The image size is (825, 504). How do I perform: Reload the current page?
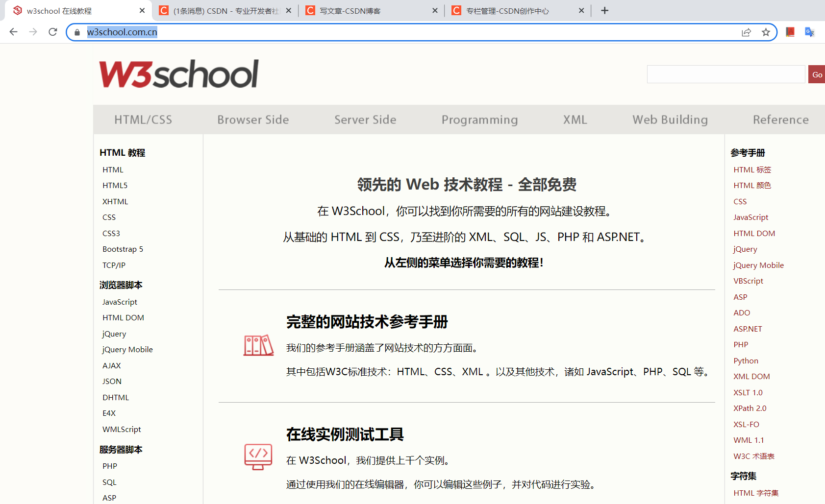[x=53, y=32]
